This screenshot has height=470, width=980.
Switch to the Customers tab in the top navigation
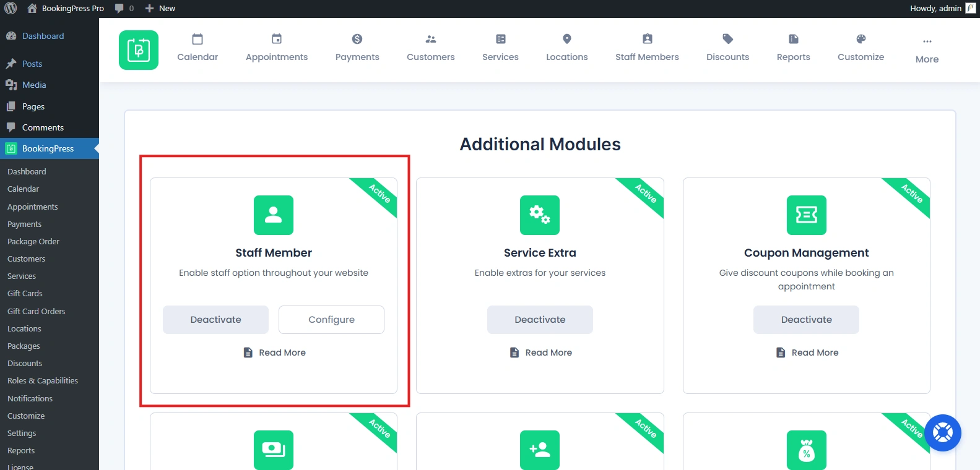click(x=431, y=48)
